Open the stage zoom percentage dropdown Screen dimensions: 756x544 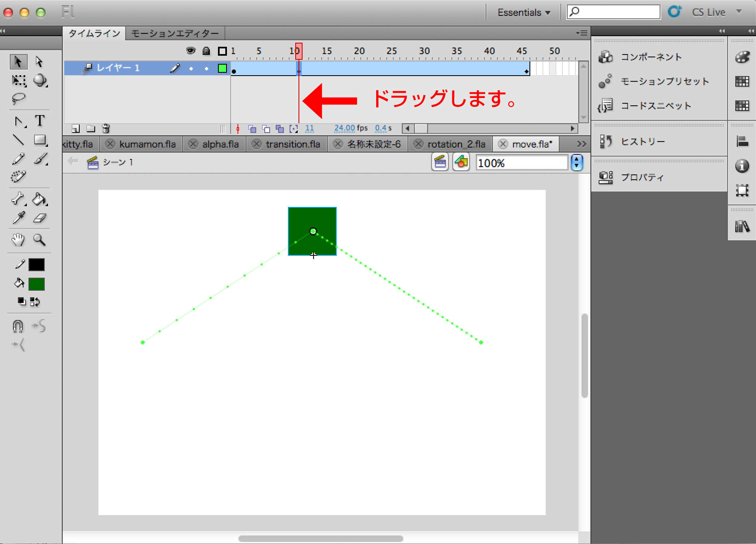click(577, 163)
